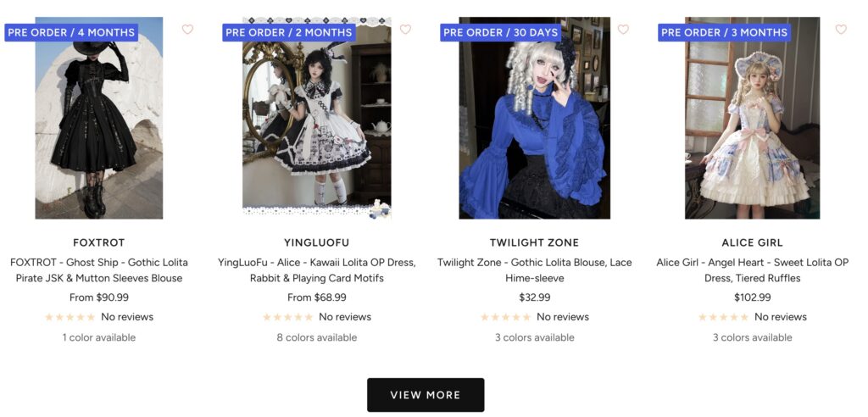Click star rating under Alice Girl dress

coord(724,317)
